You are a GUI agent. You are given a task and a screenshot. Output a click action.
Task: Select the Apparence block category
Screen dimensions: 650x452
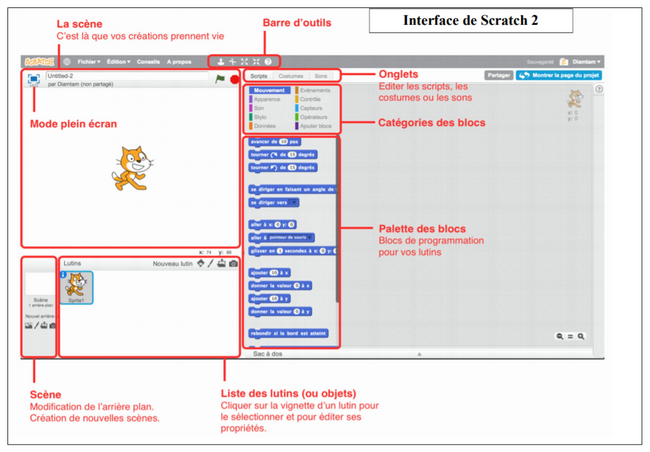pos(264,99)
